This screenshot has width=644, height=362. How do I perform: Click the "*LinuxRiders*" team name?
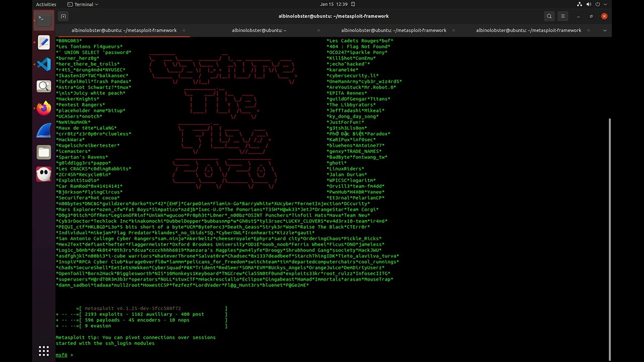click(346, 169)
